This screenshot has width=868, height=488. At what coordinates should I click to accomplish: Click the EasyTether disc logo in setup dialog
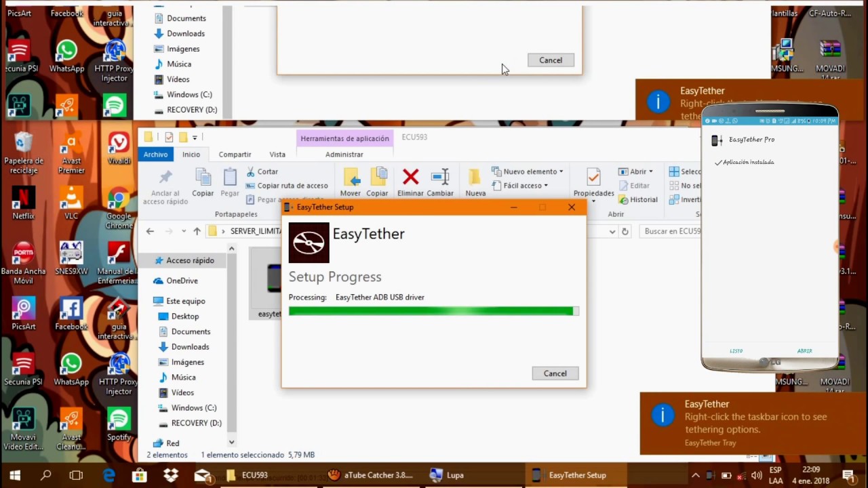click(309, 243)
